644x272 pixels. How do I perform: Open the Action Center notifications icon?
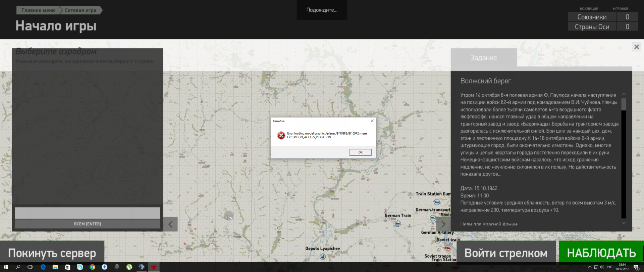pyautogui.click(x=636, y=267)
